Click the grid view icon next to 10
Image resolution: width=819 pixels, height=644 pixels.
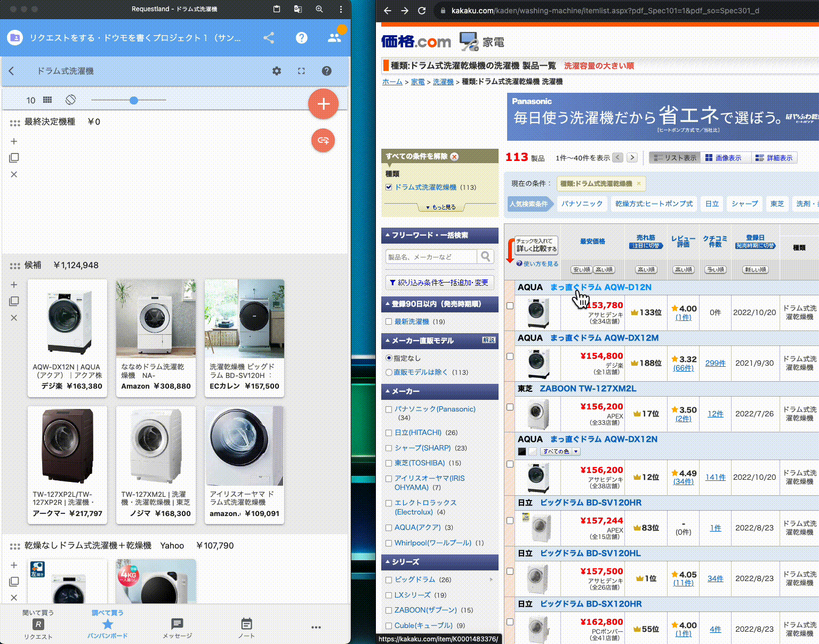point(47,100)
